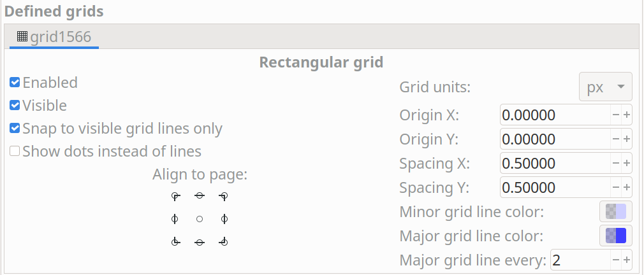
Task: Switch to the grid1566 tab
Action: tap(55, 37)
